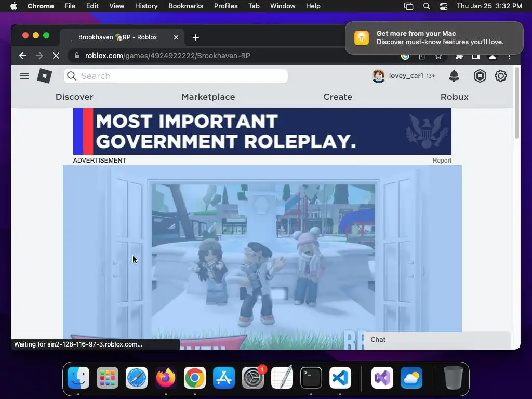This screenshot has width=532, height=399.
Task: Open the Robux hexagon balance icon
Action: [480, 76]
